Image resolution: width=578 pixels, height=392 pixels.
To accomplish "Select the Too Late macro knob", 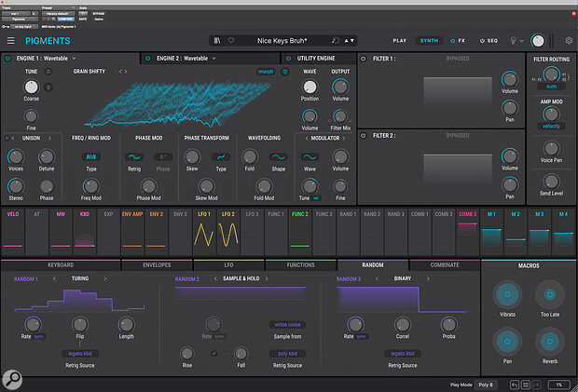I will [550, 294].
